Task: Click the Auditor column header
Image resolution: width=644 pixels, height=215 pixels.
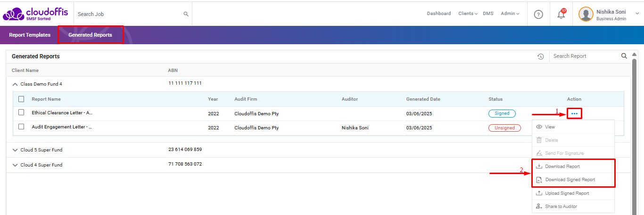Action: point(350,99)
